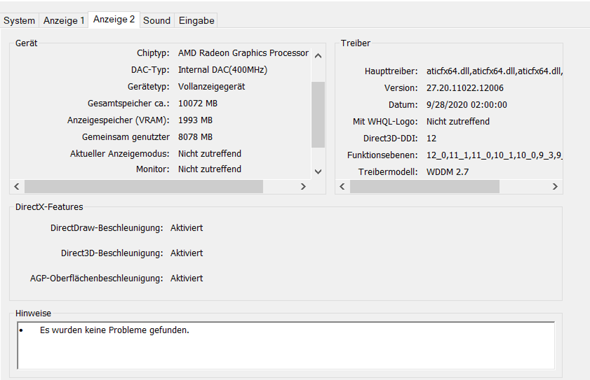The image size is (590, 380).
Task: Select total memory value '10072 MB'
Action: click(198, 103)
